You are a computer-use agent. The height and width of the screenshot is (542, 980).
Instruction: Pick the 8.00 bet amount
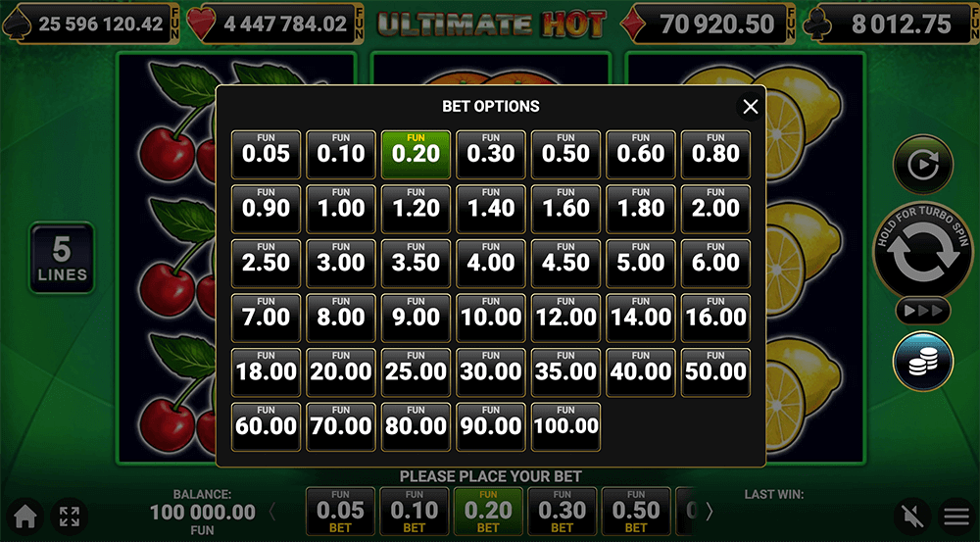341,319
